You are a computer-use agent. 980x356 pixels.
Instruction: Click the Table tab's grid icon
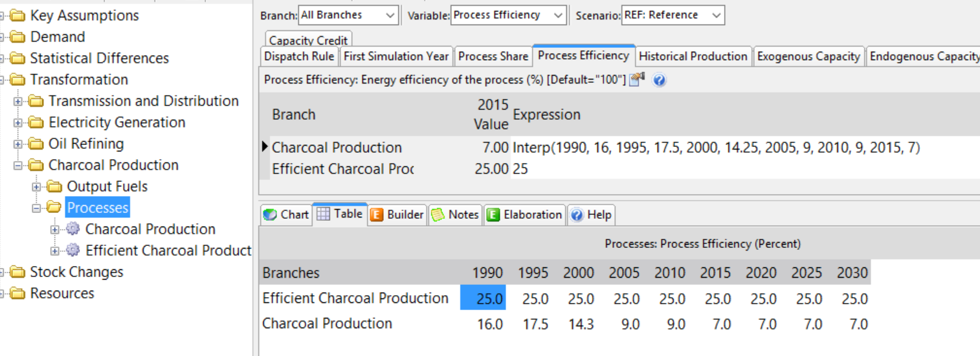click(x=323, y=214)
